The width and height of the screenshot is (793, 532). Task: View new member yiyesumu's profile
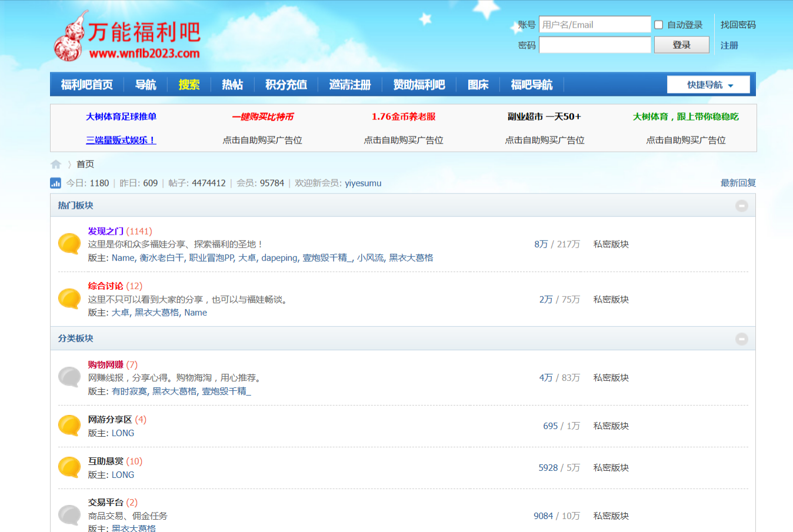[x=363, y=183]
